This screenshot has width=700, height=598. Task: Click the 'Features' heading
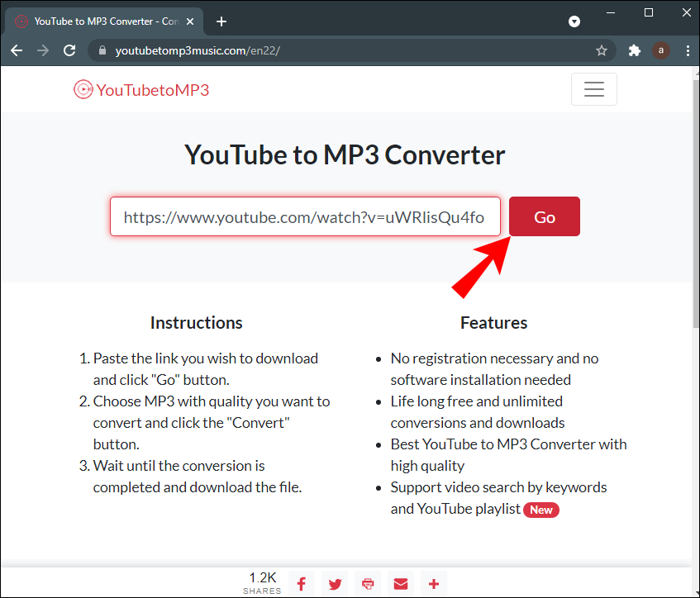tap(493, 323)
